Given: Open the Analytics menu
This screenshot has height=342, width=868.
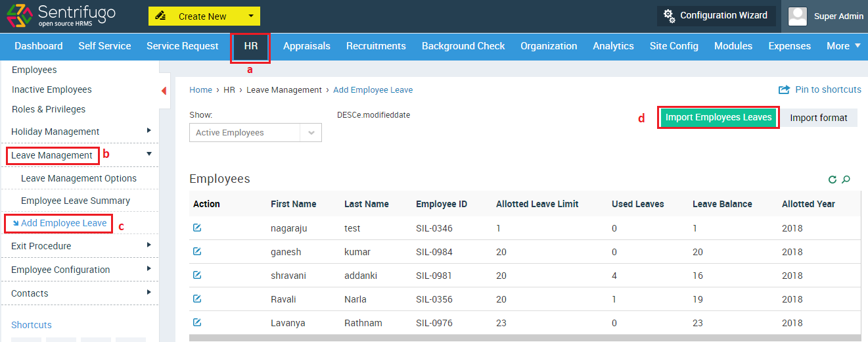Looking at the screenshot, I should click(x=613, y=46).
